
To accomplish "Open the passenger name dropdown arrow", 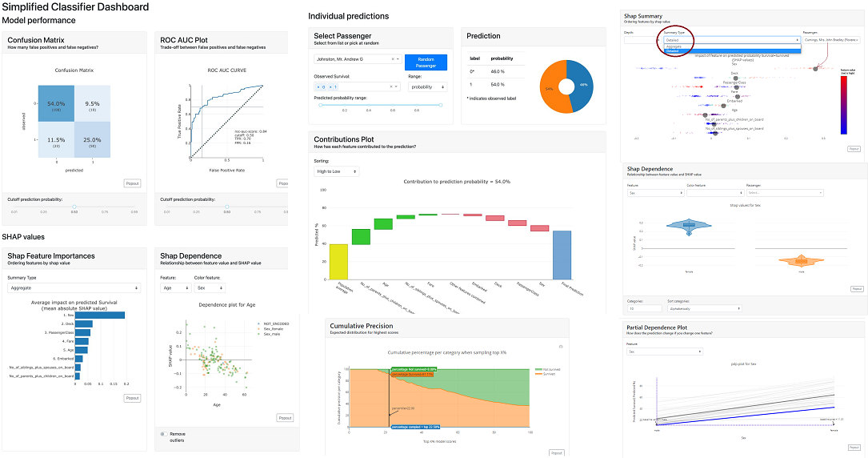I will [399, 58].
